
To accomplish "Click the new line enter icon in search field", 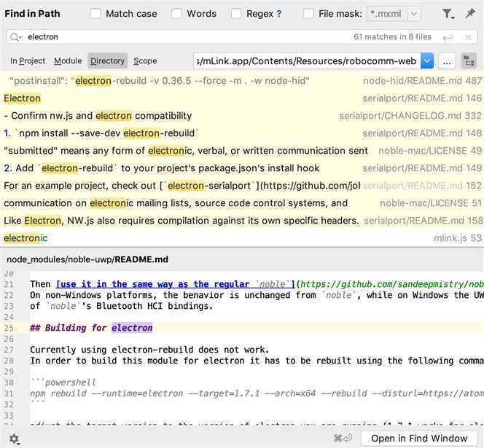I will (448, 38).
